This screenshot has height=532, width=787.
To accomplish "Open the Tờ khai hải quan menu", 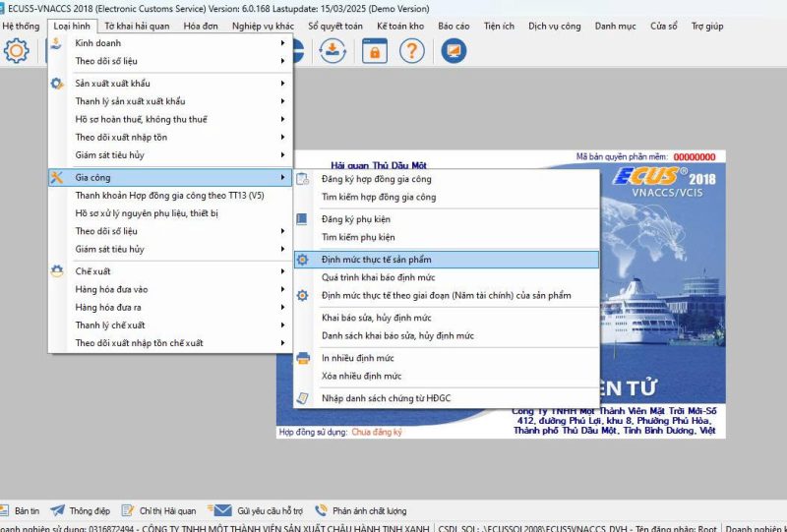I will (137, 27).
